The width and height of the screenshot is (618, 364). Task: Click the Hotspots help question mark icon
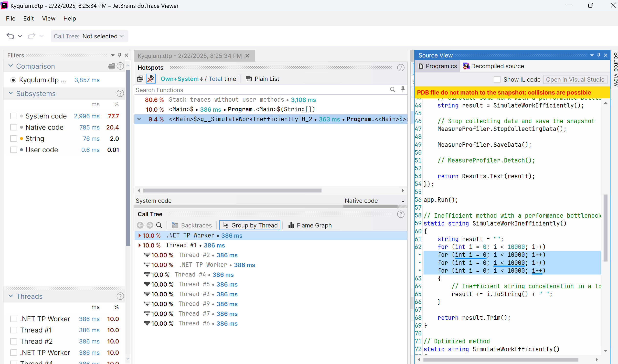click(400, 68)
